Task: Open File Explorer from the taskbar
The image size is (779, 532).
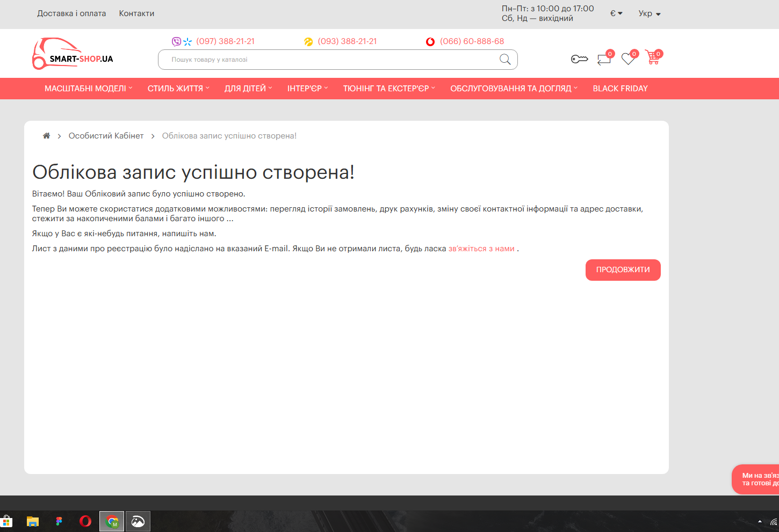Action: point(33,521)
